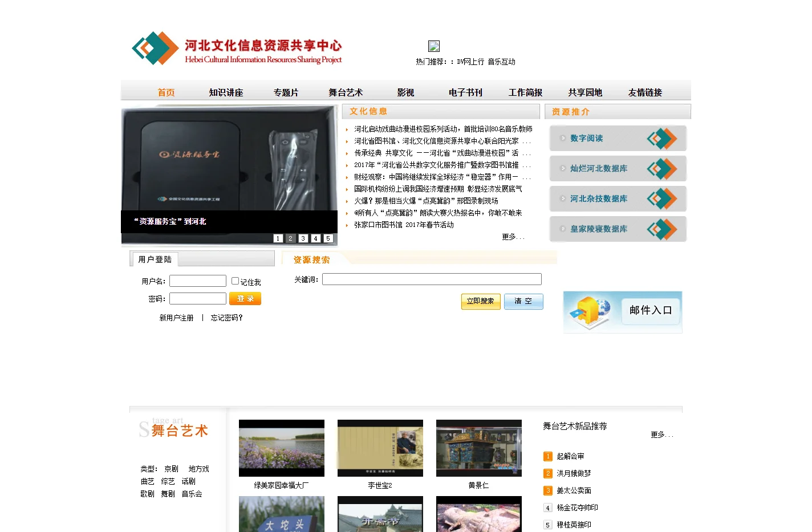Open ranked item 3 姜太公卖面
The width and height of the screenshot is (812, 532).
point(574,490)
